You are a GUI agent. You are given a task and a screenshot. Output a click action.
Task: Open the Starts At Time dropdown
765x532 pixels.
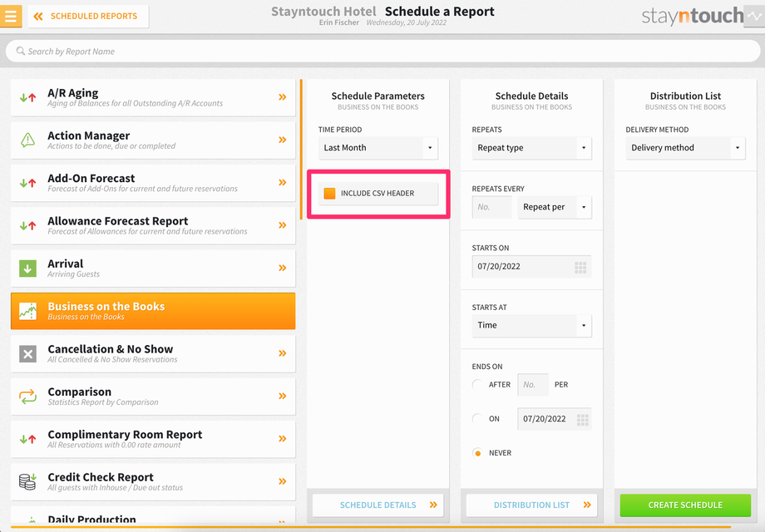(532, 325)
